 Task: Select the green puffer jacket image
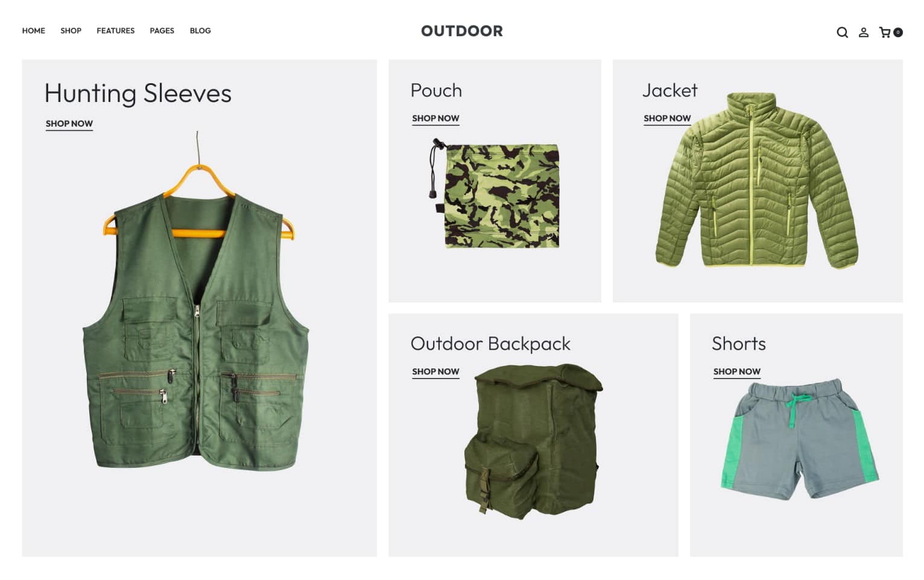(x=757, y=180)
